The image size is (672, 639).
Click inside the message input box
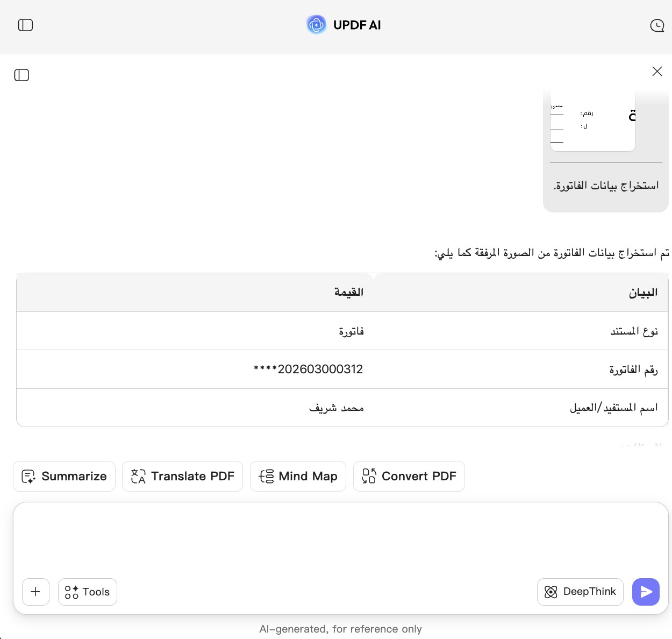(x=339, y=538)
